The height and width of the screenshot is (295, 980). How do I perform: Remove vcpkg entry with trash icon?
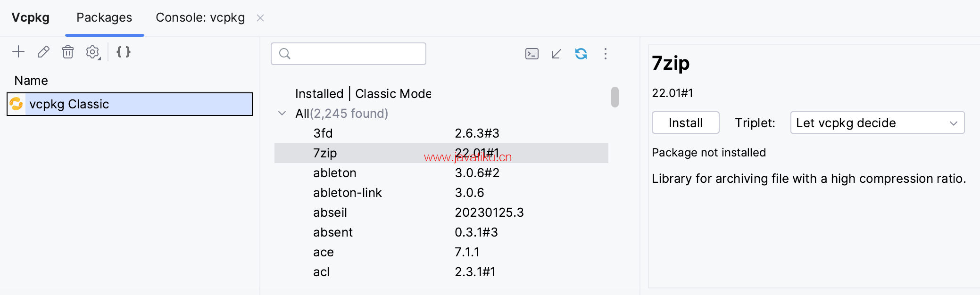click(68, 52)
